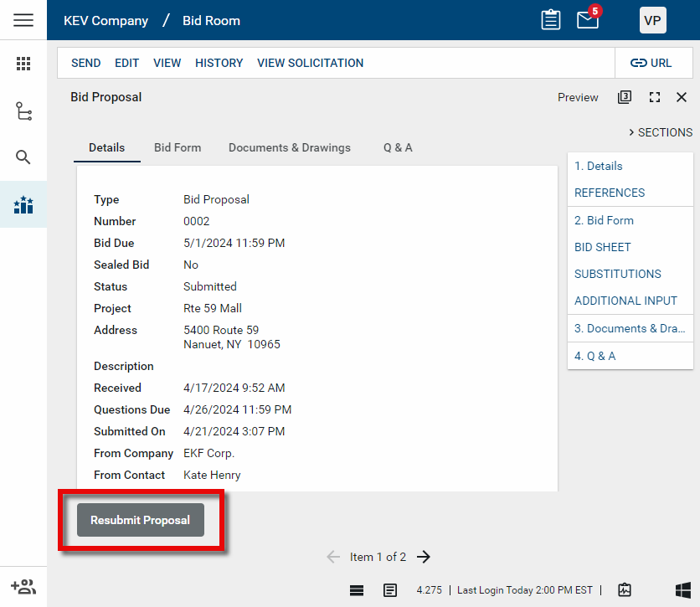Click the Resubmit Proposal button
Screen dimensions: 700x607
click(141, 520)
